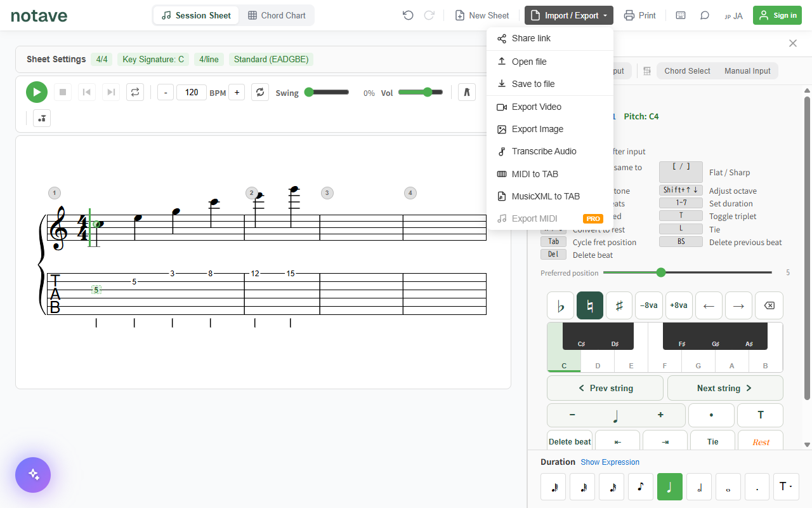This screenshot has height=508, width=812.
Task: Enable the +8va octave toggle
Action: click(x=678, y=305)
